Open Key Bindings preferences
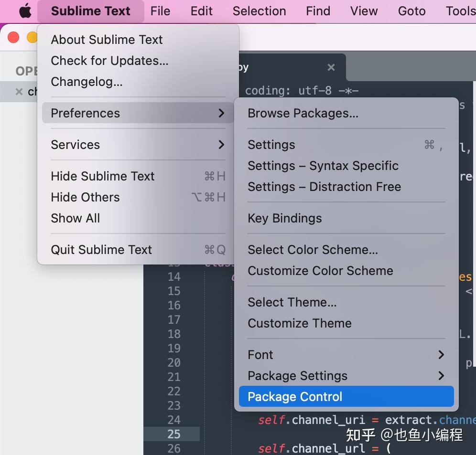The image size is (476, 455). [x=284, y=218]
